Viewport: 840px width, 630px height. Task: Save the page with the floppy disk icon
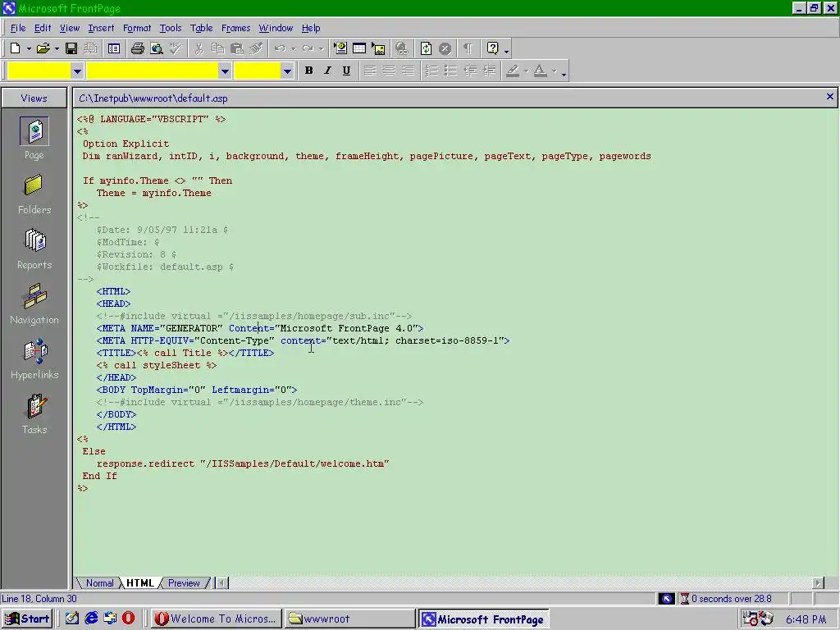[71, 48]
